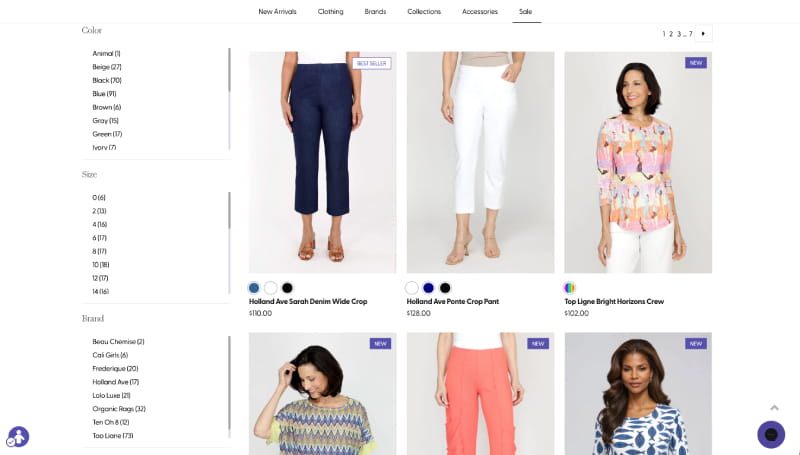The height and width of the screenshot is (455, 800).
Task: Pick the blue denim swatch for Sarah Denim Crop
Action: [254, 288]
